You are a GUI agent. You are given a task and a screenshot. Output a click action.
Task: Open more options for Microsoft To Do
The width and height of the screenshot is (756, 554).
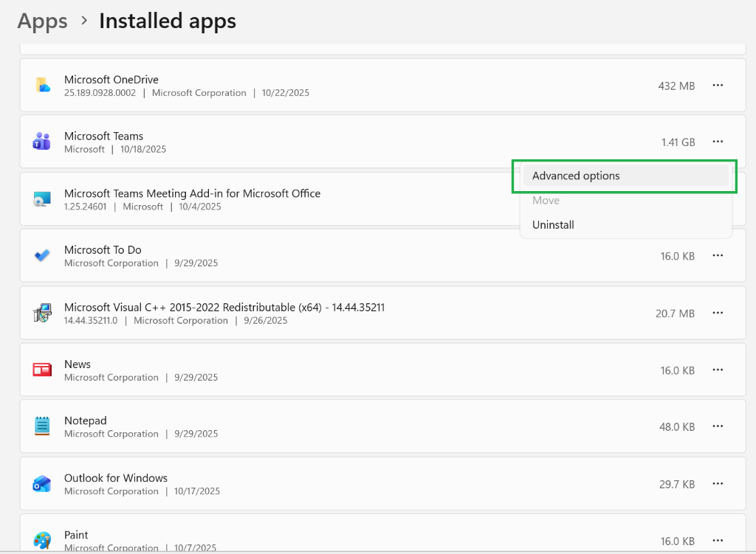718,255
